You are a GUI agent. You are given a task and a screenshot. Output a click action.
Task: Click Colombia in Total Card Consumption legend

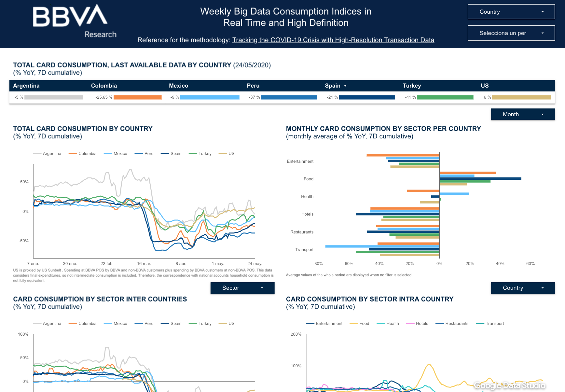83,153
